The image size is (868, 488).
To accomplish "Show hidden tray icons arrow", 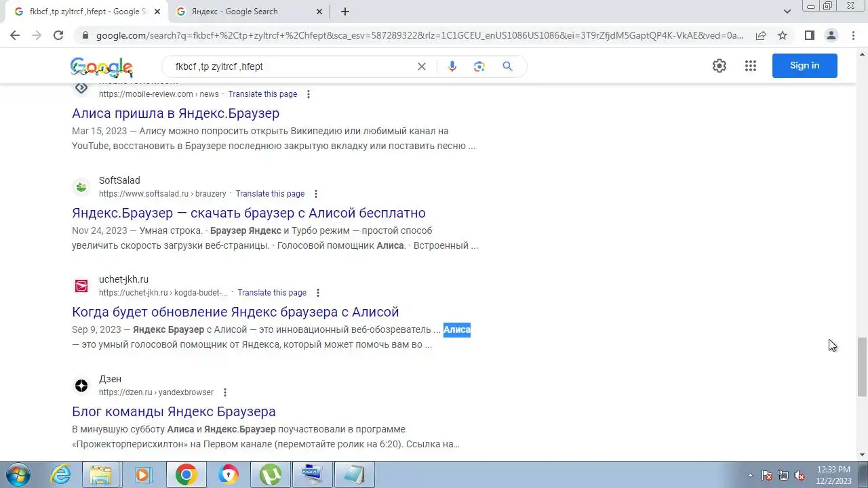I will [750, 475].
